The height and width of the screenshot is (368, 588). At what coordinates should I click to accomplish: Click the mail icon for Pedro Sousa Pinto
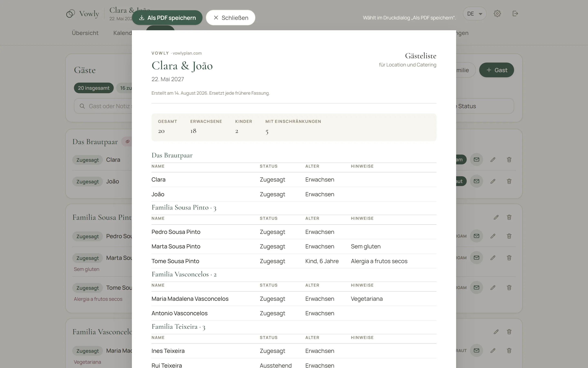476,236
